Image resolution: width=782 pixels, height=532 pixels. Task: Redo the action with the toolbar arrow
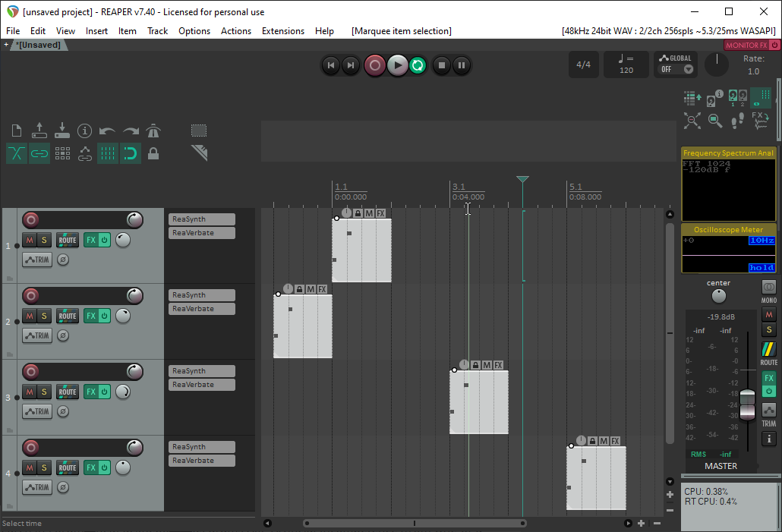[130, 131]
